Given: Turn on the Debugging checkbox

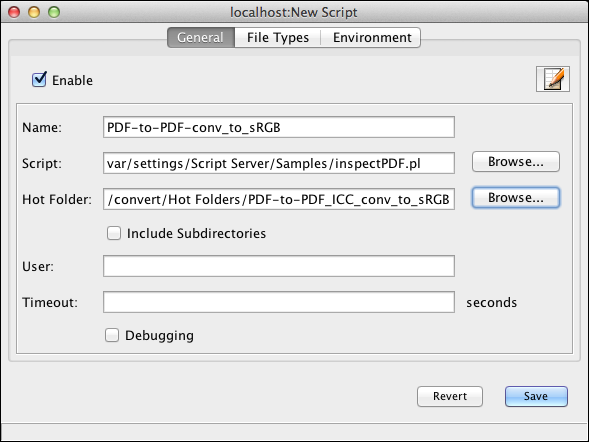Looking at the screenshot, I should pyautogui.click(x=112, y=335).
